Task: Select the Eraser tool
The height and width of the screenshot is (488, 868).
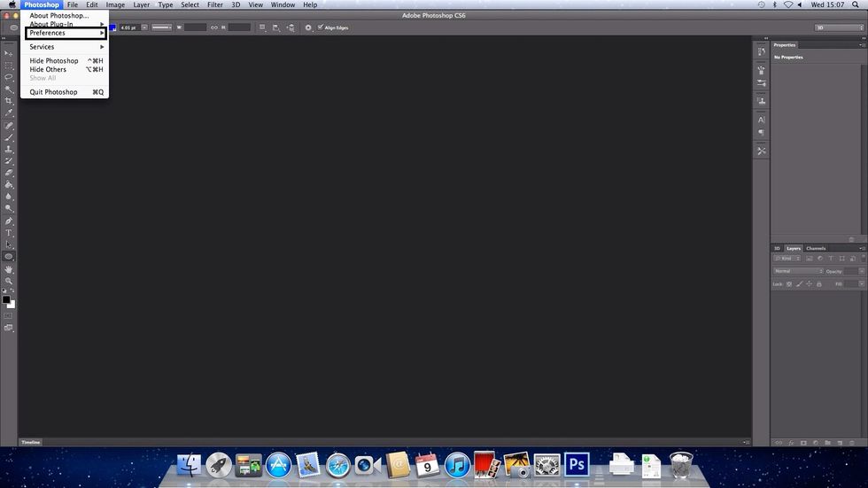Action: (8, 173)
